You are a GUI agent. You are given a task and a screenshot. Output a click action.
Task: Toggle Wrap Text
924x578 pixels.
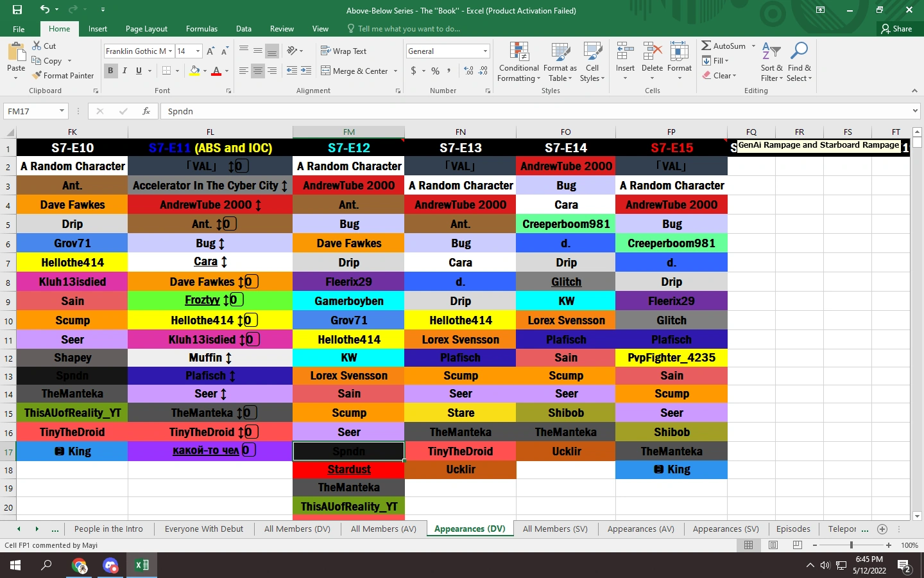coord(344,51)
